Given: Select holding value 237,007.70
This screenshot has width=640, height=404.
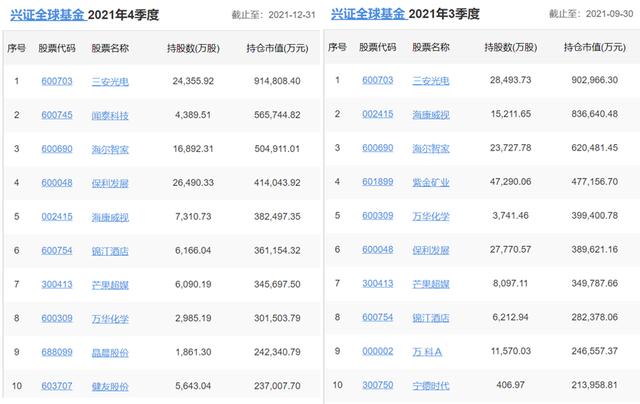Looking at the screenshot, I should tap(277, 386).
